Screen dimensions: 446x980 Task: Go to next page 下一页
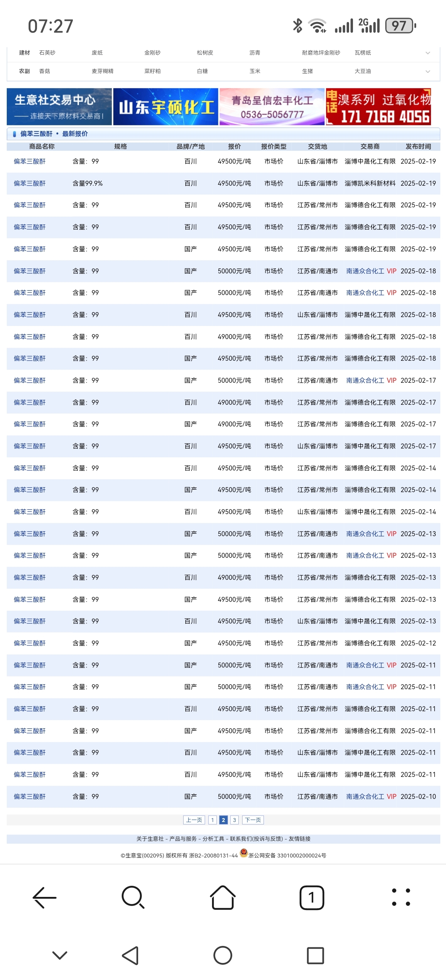[x=253, y=820]
